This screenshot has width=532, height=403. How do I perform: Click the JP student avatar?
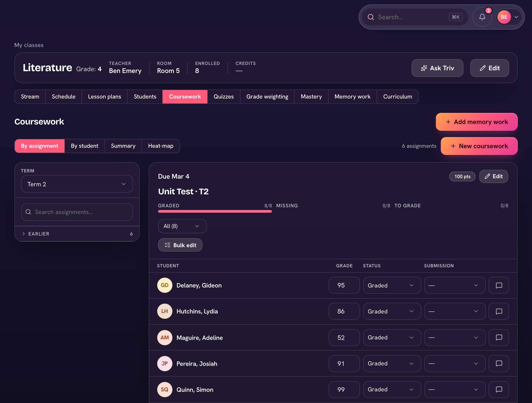coord(165,363)
